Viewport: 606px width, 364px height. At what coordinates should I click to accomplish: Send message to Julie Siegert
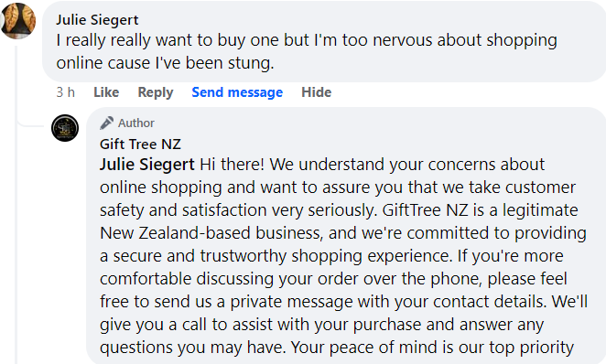click(x=237, y=92)
